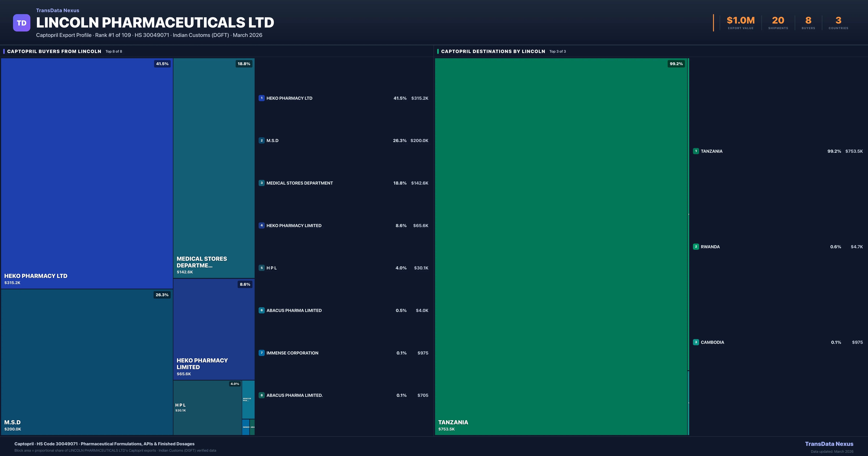Click the badge numbered 7 beside IMMENSE CORPORATION
Viewport: 868px width, 456px height.
coord(262,353)
